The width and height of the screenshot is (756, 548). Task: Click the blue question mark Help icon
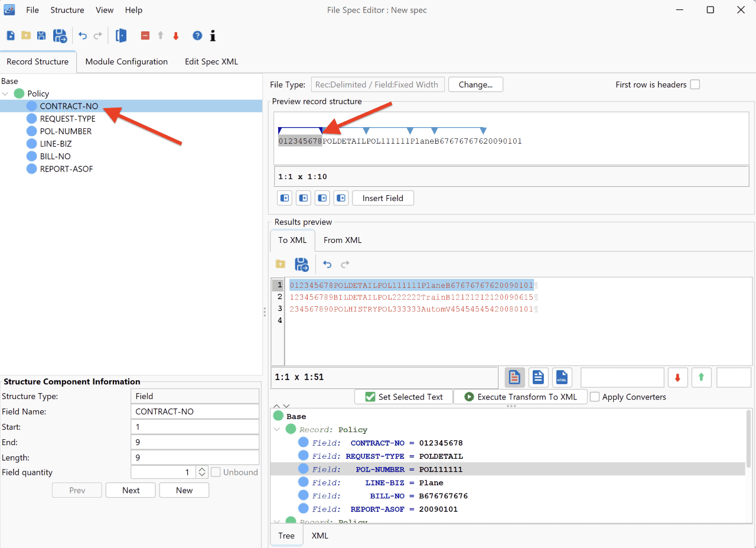click(x=197, y=36)
